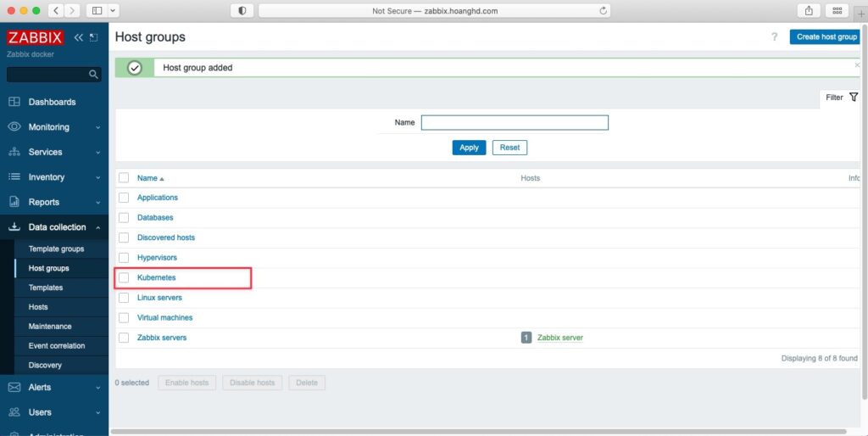Select the Linux servers checkbox
The width and height of the screenshot is (868, 436).
point(124,298)
